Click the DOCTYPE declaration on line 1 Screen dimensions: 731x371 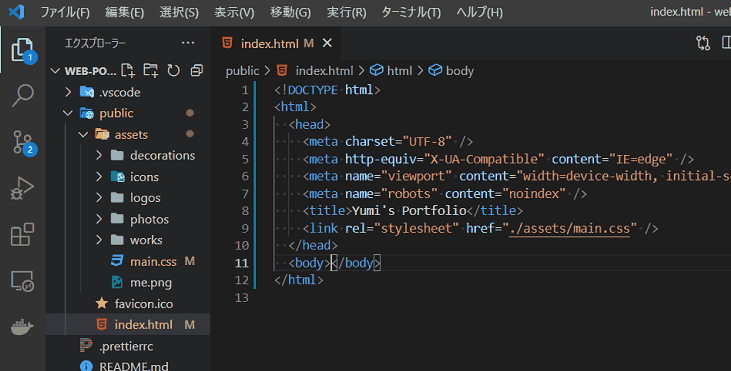pyautogui.click(x=327, y=89)
